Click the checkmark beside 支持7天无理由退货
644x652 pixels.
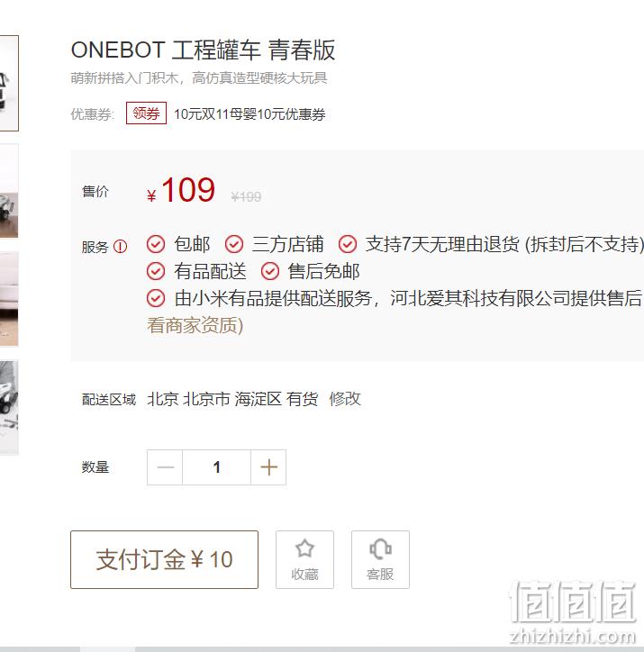point(348,244)
